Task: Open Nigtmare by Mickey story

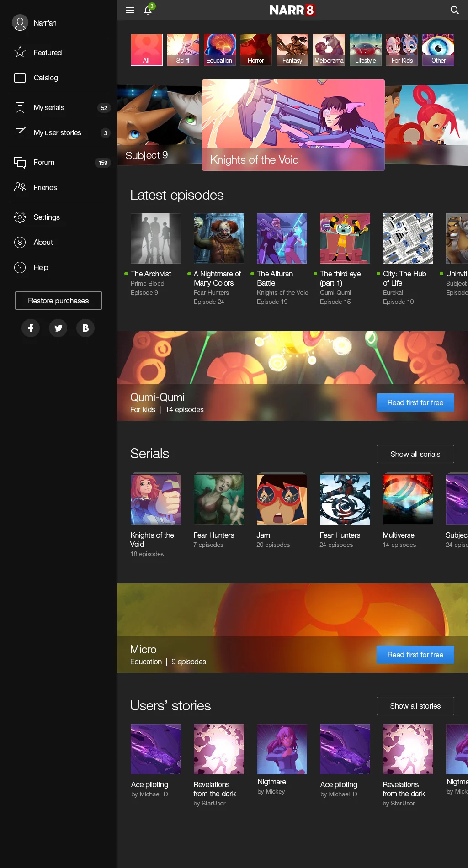Action: pyautogui.click(x=282, y=749)
